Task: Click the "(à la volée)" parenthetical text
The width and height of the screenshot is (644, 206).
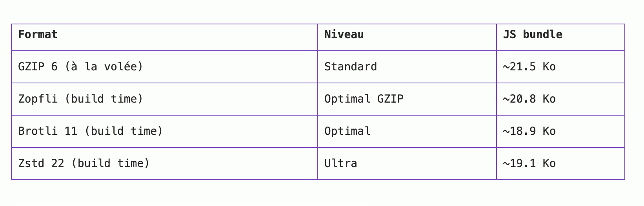Action: click(x=104, y=67)
